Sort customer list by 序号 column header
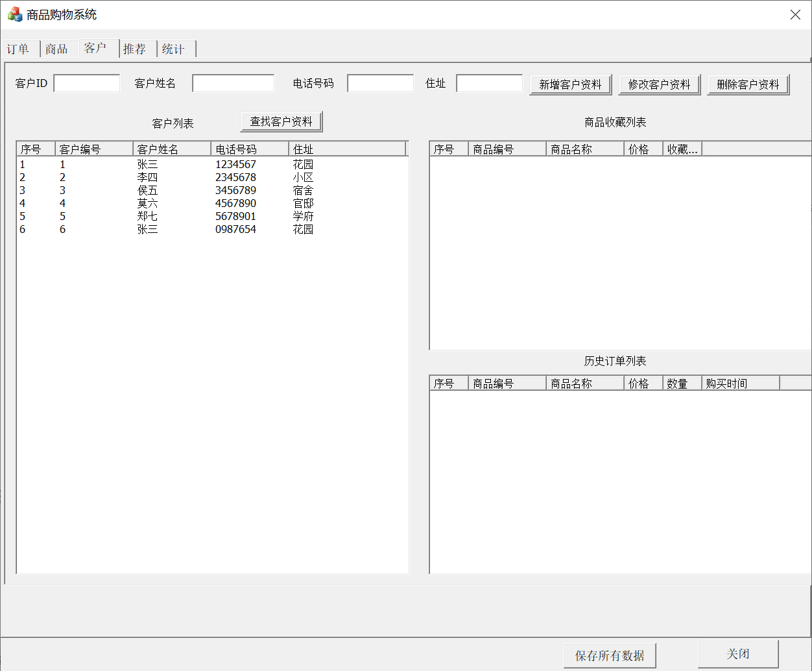 (x=36, y=149)
